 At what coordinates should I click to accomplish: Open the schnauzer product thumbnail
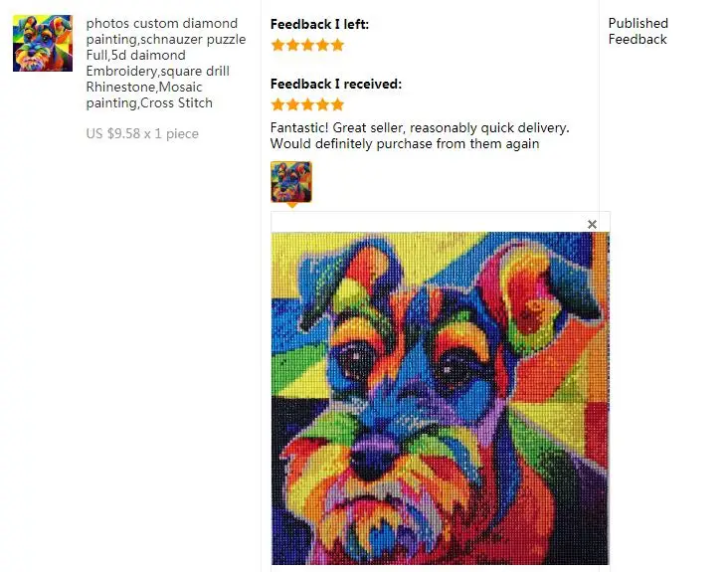point(43,43)
